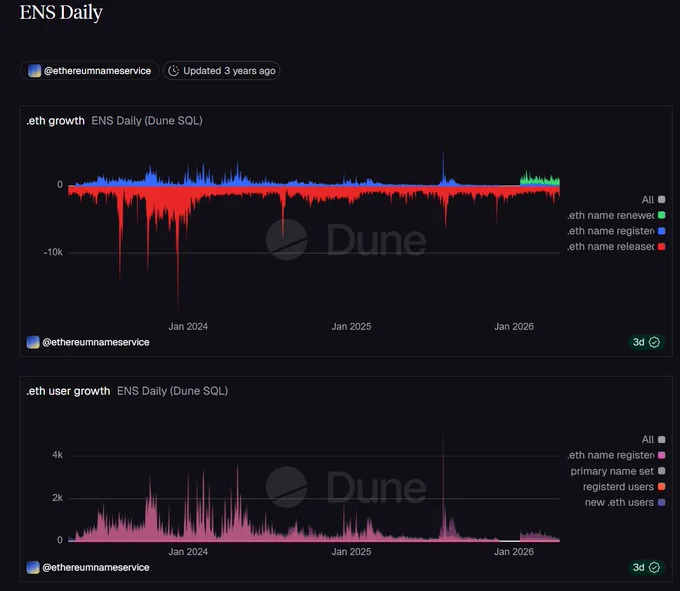This screenshot has width=680, height=591.
Task: Click the purple swatch for new .eth users
Action: pos(661,502)
